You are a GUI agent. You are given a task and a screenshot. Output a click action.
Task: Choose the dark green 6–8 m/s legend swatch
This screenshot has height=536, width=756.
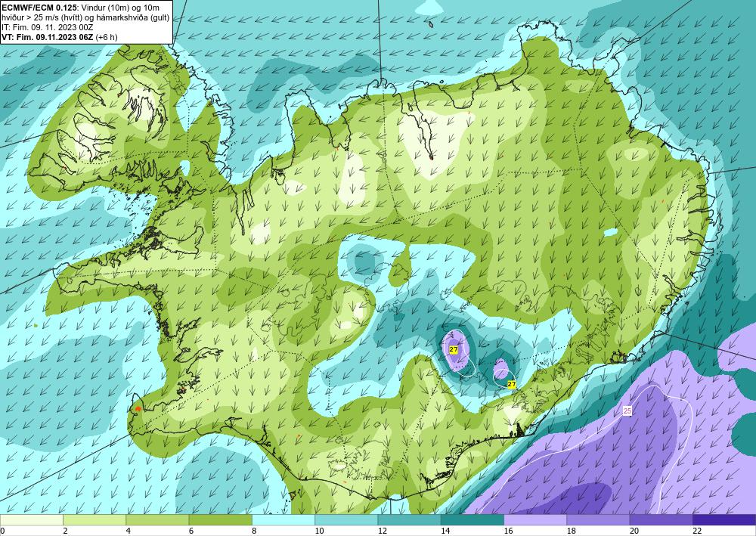(x=220, y=520)
